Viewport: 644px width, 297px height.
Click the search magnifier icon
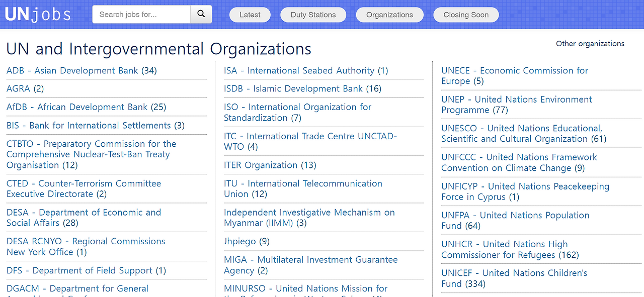201,14
